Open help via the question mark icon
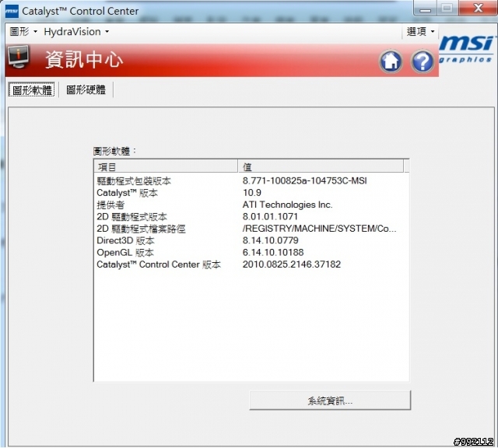This screenshot has height=448, width=498. [x=423, y=61]
